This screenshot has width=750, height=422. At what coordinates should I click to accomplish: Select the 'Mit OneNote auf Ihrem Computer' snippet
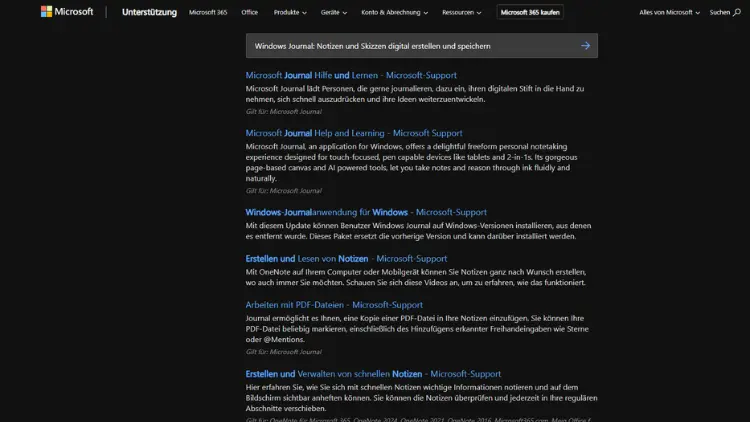point(416,277)
